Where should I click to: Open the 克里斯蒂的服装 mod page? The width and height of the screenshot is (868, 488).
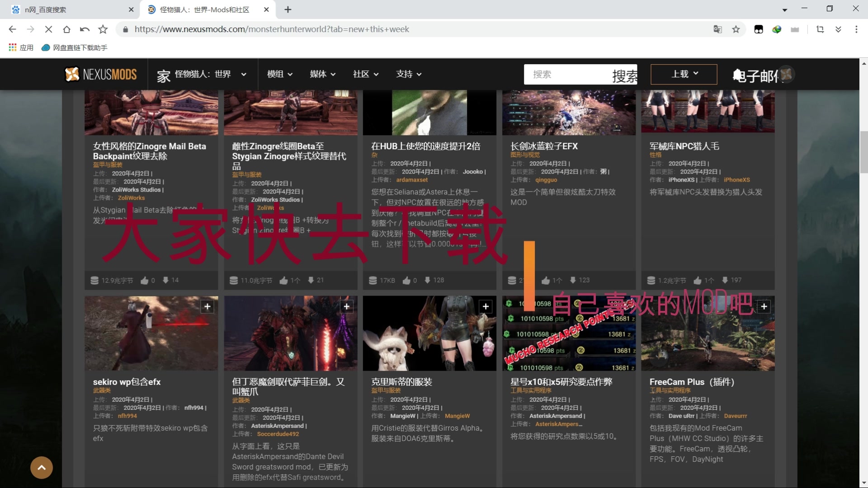tap(401, 382)
